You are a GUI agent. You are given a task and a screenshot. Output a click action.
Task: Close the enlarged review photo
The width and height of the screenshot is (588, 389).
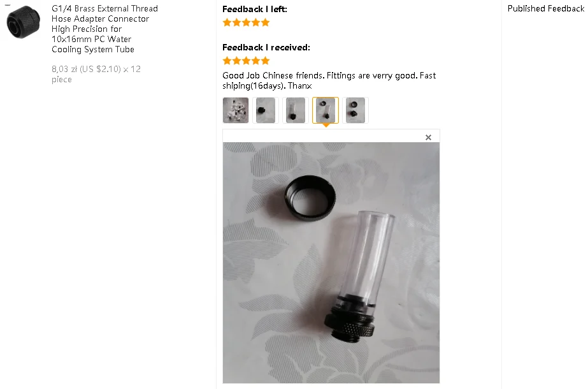(x=428, y=138)
